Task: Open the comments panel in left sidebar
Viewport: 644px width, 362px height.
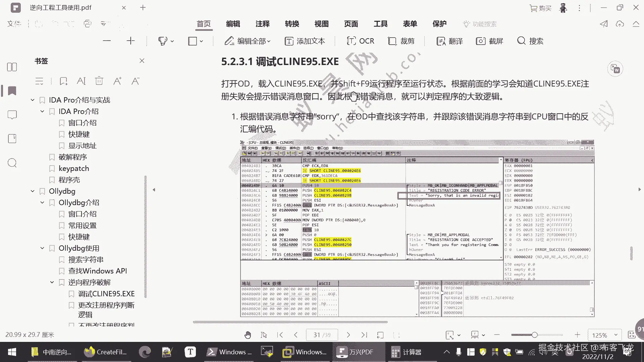Action: pos(12,115)
